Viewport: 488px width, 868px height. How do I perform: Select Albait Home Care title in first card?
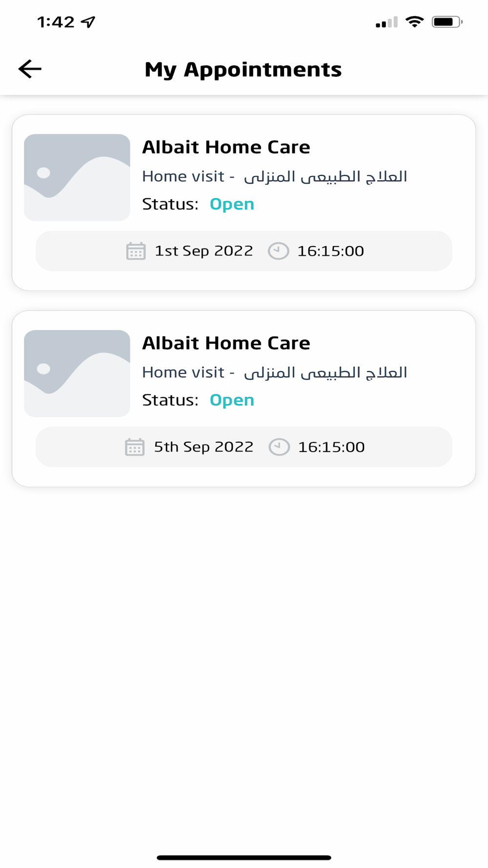pos(226,147)
